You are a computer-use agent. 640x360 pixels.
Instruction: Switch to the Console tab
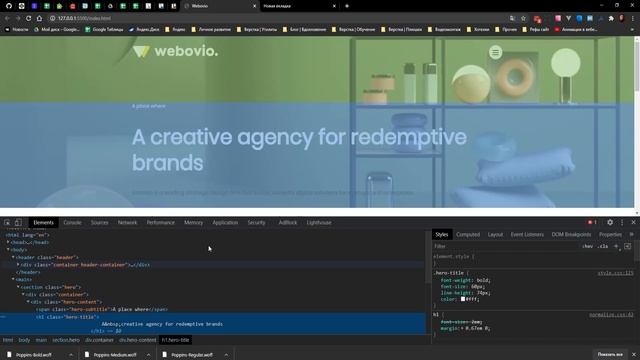click(x=72, y=222)
